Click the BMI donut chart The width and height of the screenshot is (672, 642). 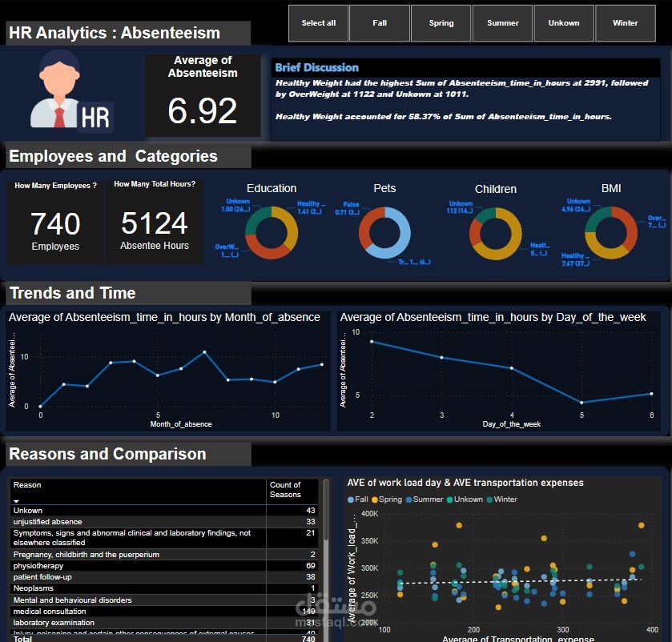(610, 233)
